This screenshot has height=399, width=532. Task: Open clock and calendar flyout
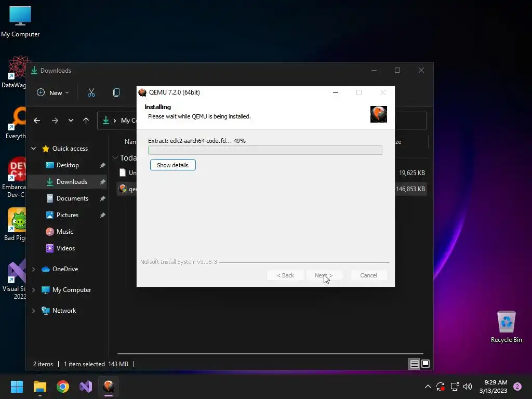[494, 387]
